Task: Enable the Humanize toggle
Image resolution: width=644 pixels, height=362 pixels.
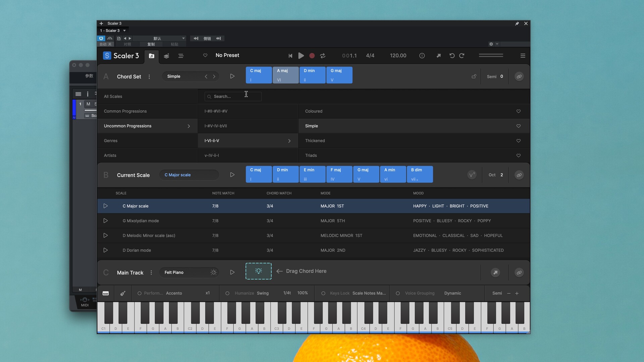Action: click(227, 293)
